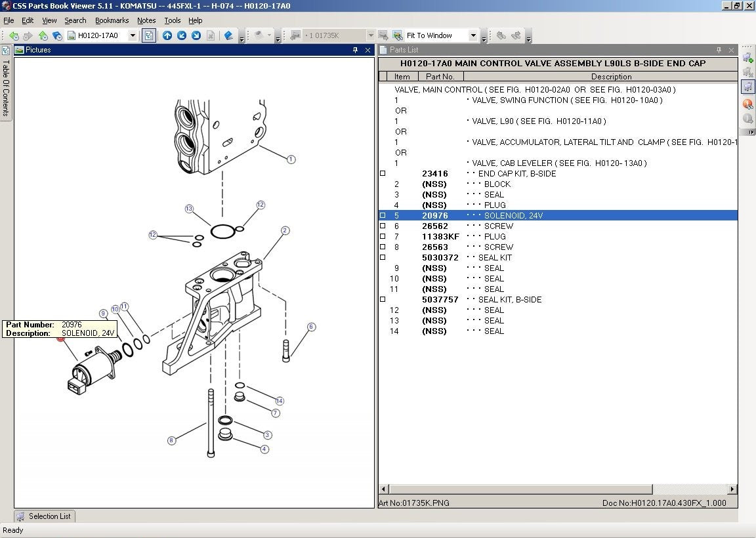Open the H0120-17A0 figure dropdown

(133, 35)
